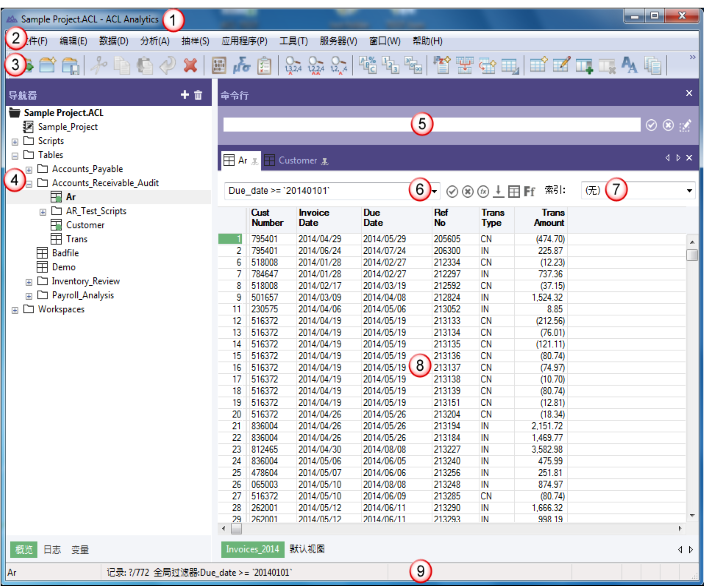
Task: Click the trash icon in the navigator header
Action: 198,95
